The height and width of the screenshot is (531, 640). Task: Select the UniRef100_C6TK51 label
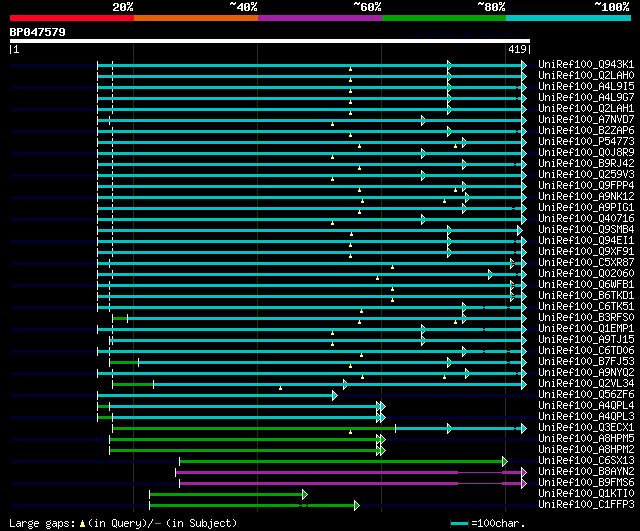tap(586, 307)
